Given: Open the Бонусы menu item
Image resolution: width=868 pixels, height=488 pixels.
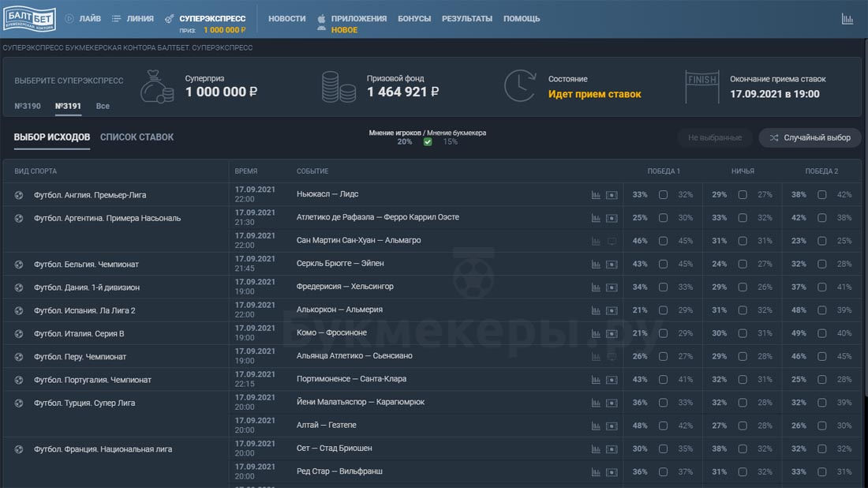Looking at the screenshot, I should click(x=414, y=18).
